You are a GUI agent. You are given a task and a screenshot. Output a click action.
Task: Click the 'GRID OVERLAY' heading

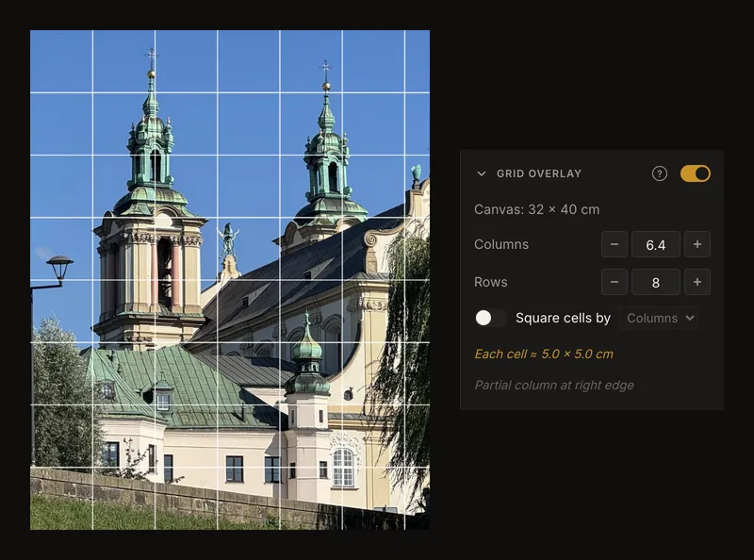tap(539, 173)
